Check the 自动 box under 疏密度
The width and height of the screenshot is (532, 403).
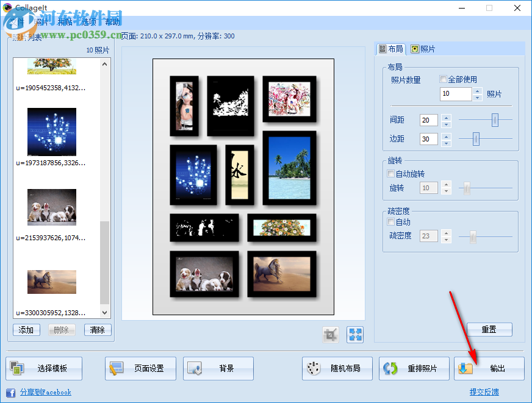(390, 222)
